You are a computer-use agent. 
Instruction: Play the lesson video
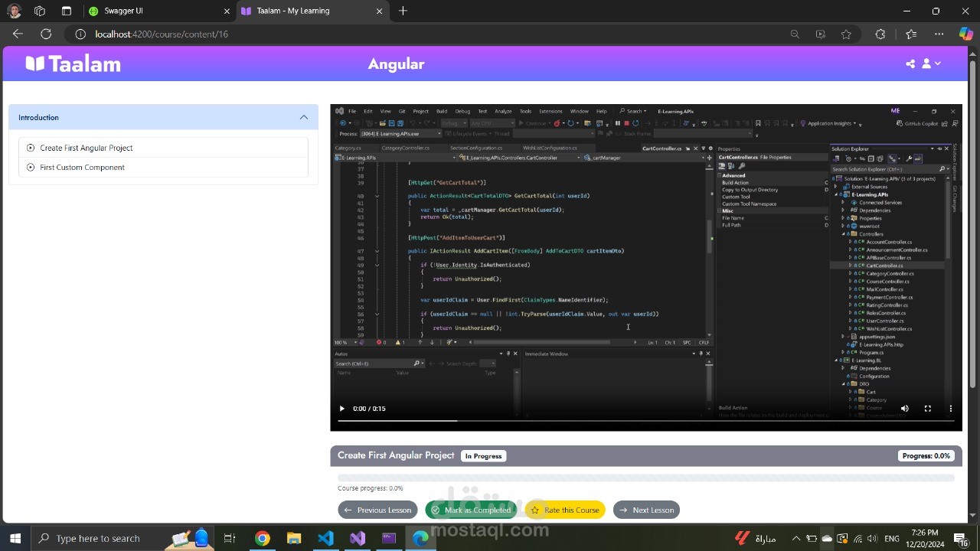click(x=341, y=409)
